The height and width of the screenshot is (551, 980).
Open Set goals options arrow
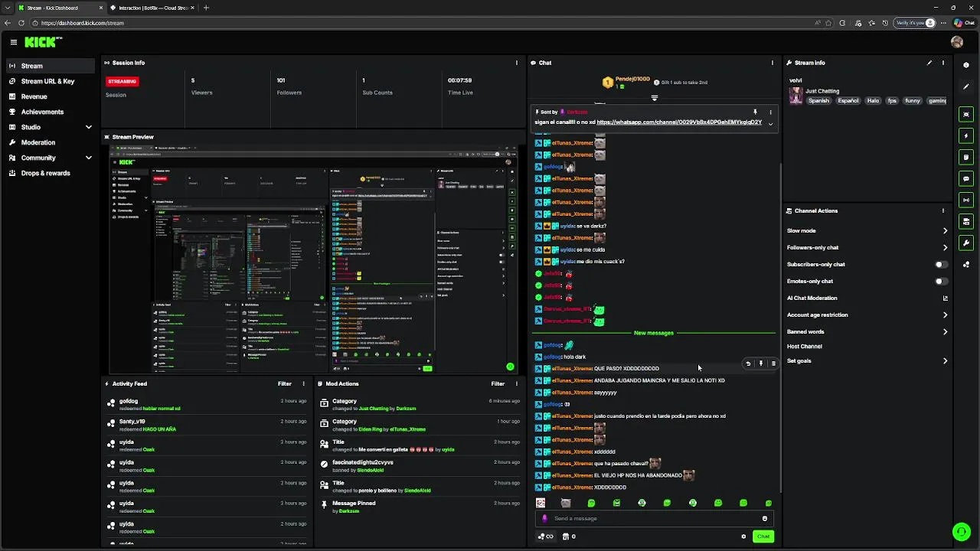coord(945,360)
